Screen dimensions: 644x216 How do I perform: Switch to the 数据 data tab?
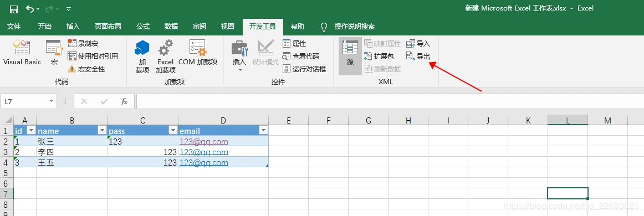point(171,26)
